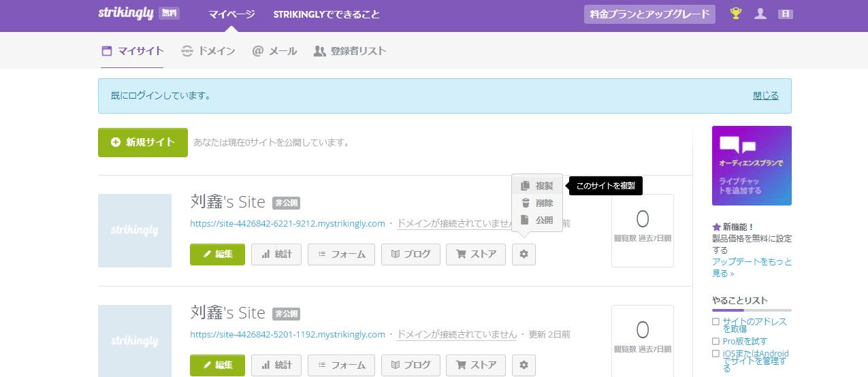Click the trophy icon in header

coord(735,14)
